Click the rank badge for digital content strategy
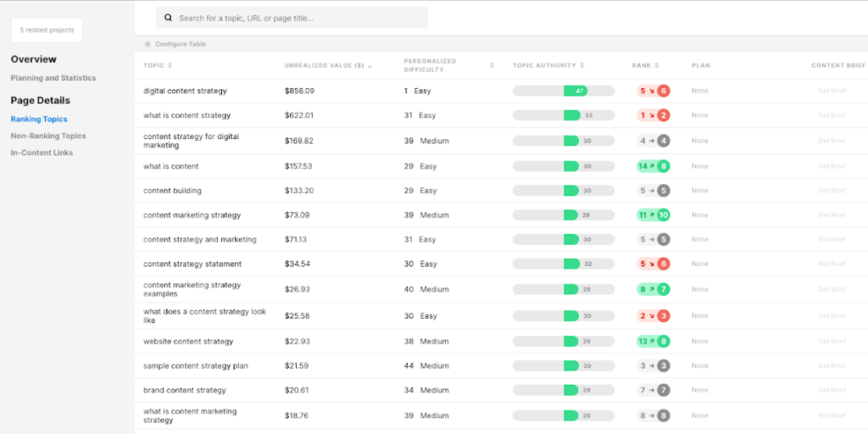Viewport: 868px width, 434px height. tap(653, 91)
